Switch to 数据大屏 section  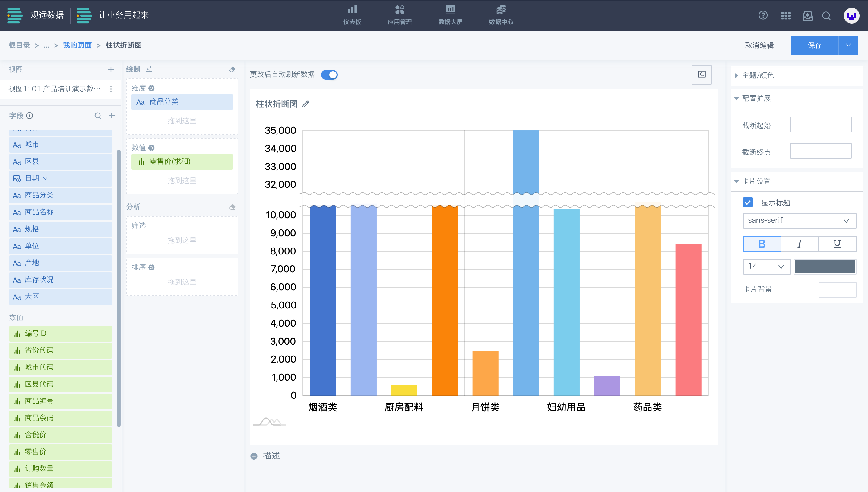(450, 15)
